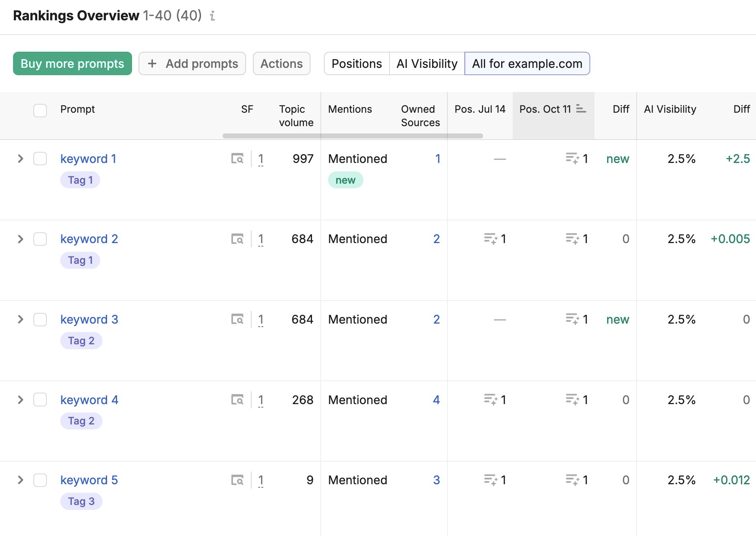The height and width of the screenshot is (536, 756).
Task: Open SERP view icon for keyword 4
Action: [x=237, y=400]
